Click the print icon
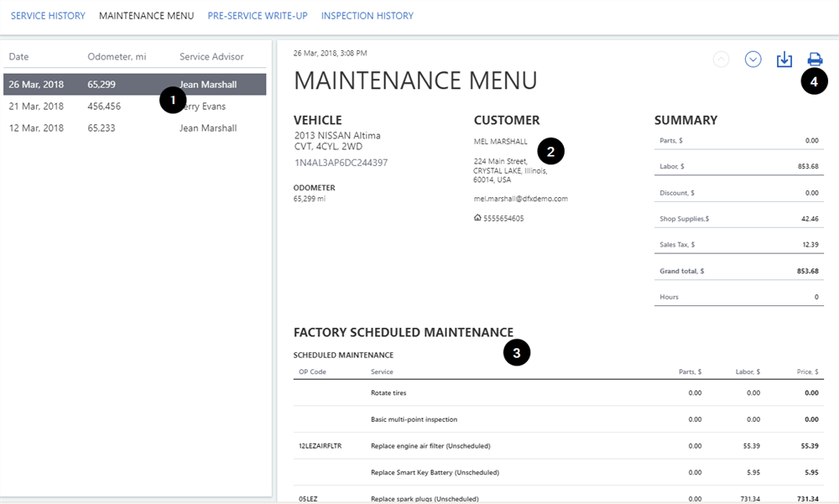The height and width of the screenshot is (504, 839). tap(815, 60)
